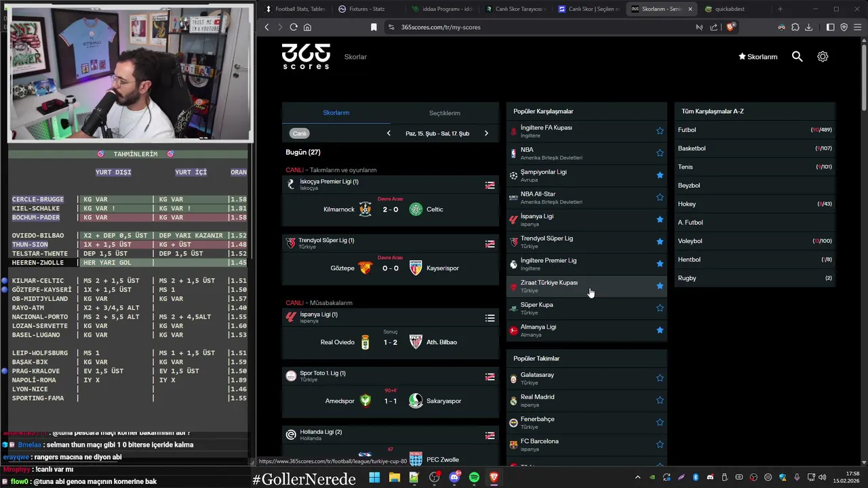Image resolution: width=868 pixels, height=488 pixels.
Task: Switch to the Fixtures - Statz browser tab
Action: tap(367, 9)
